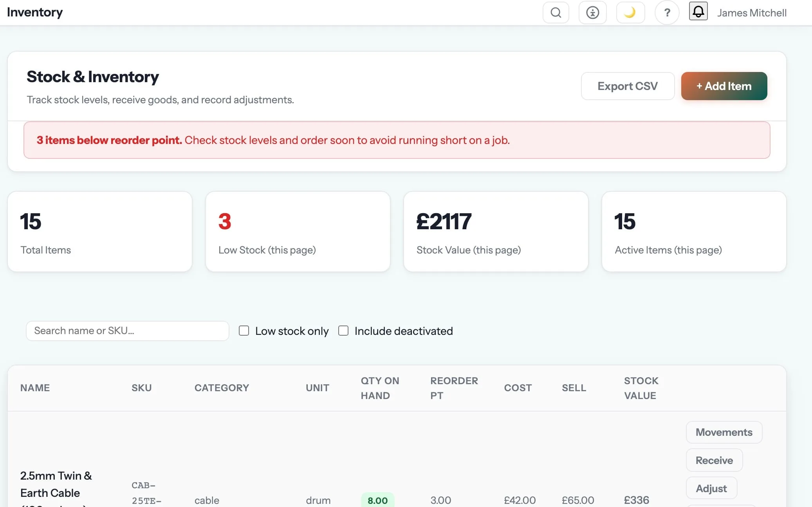This screenshot has width=812, height=507.
Task: Open help via question mark icon
Action: coord(667,13)
